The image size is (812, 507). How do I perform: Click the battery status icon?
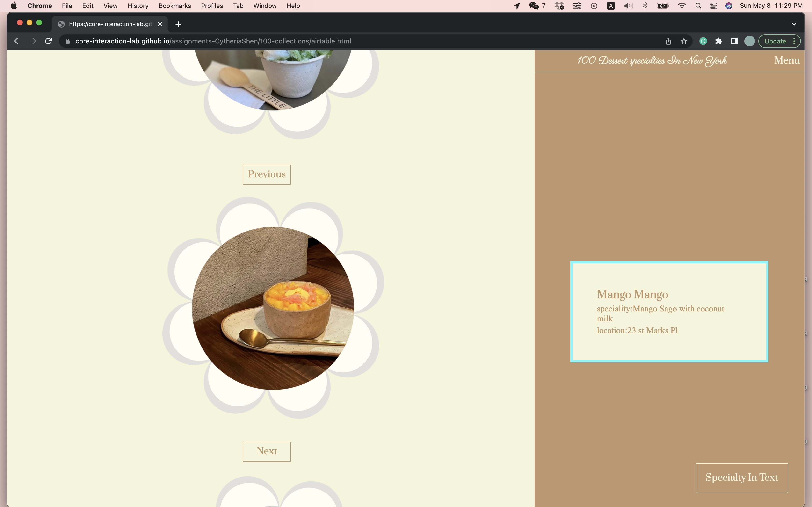tap(663, 6)
